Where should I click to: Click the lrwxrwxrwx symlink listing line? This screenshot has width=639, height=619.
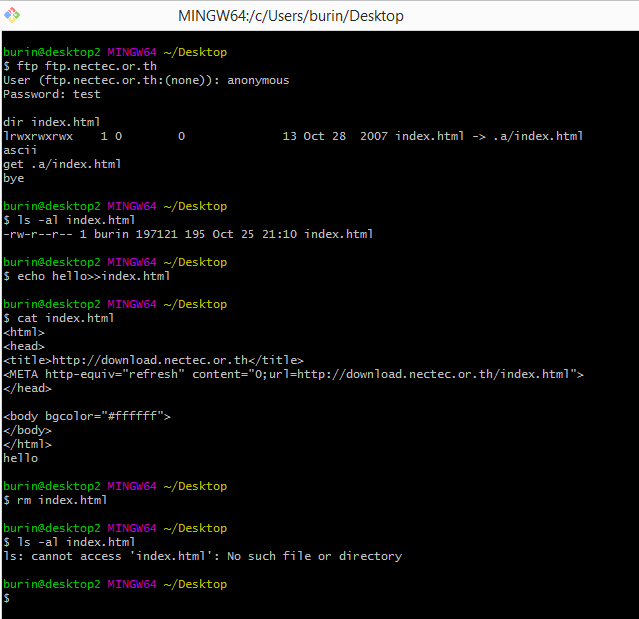click(293, 136)
